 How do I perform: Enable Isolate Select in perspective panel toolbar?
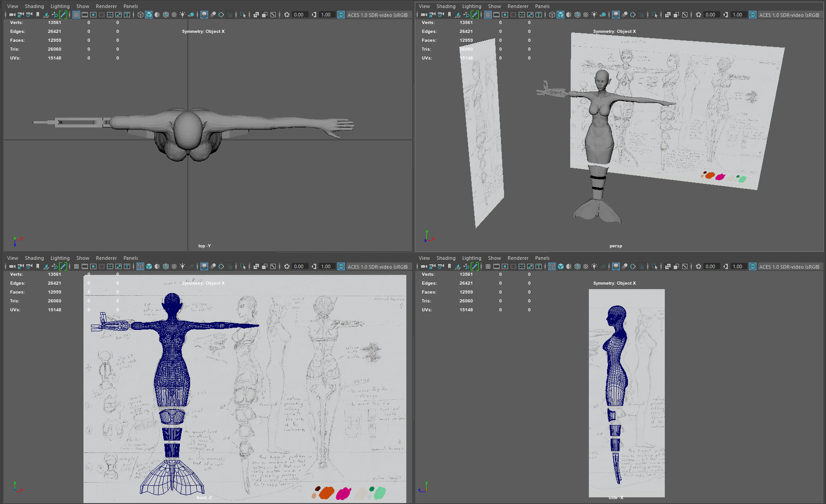point(654,15)
